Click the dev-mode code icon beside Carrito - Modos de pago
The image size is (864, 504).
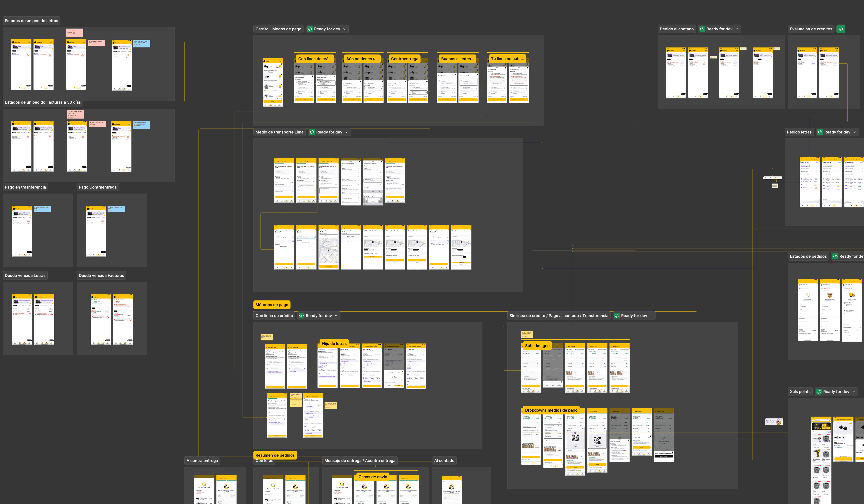click(310, 29)
